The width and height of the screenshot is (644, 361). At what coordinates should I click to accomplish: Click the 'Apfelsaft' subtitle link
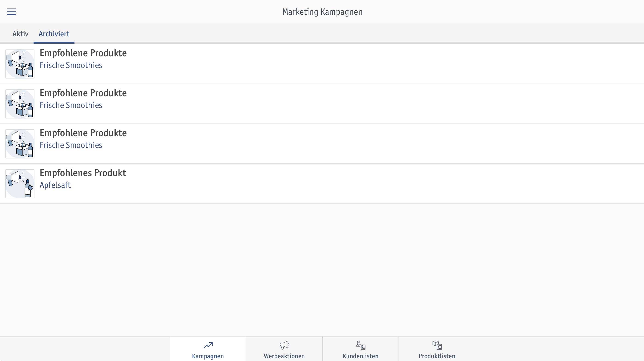(x=55, y=185)
